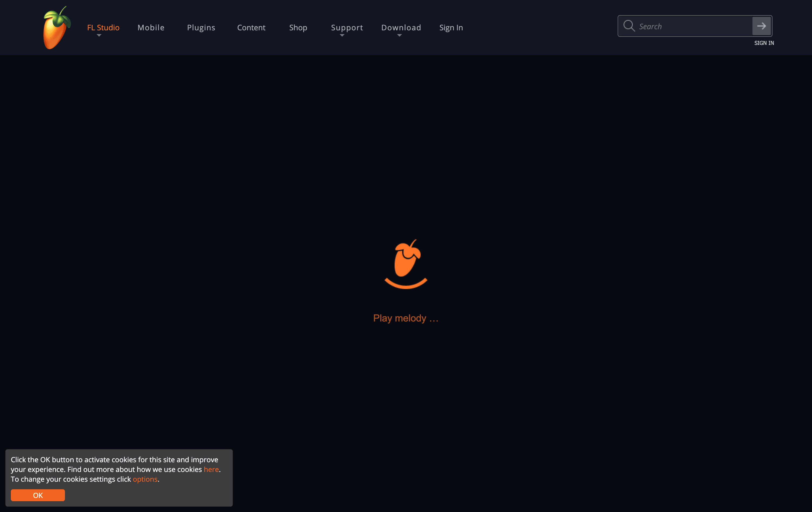Click the magnifying glass search icon
The image size is (812, 512).
[x=629, y=26]
